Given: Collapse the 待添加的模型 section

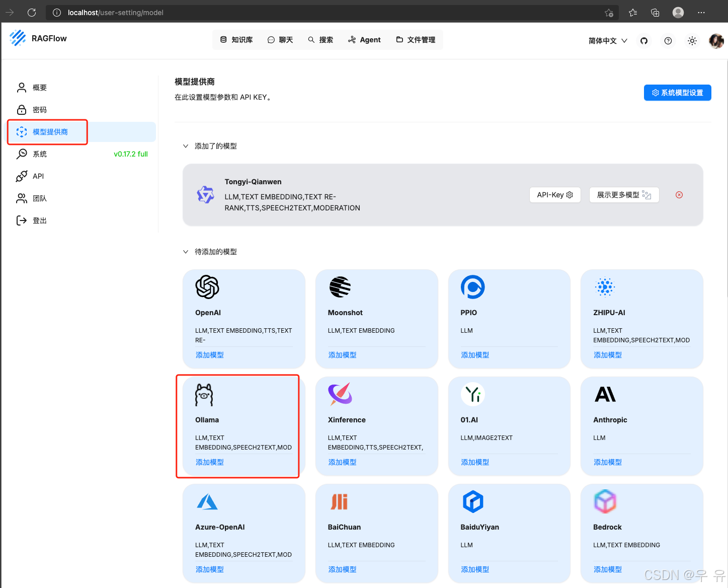Looking at the screenshot, I should click(186, 252).
